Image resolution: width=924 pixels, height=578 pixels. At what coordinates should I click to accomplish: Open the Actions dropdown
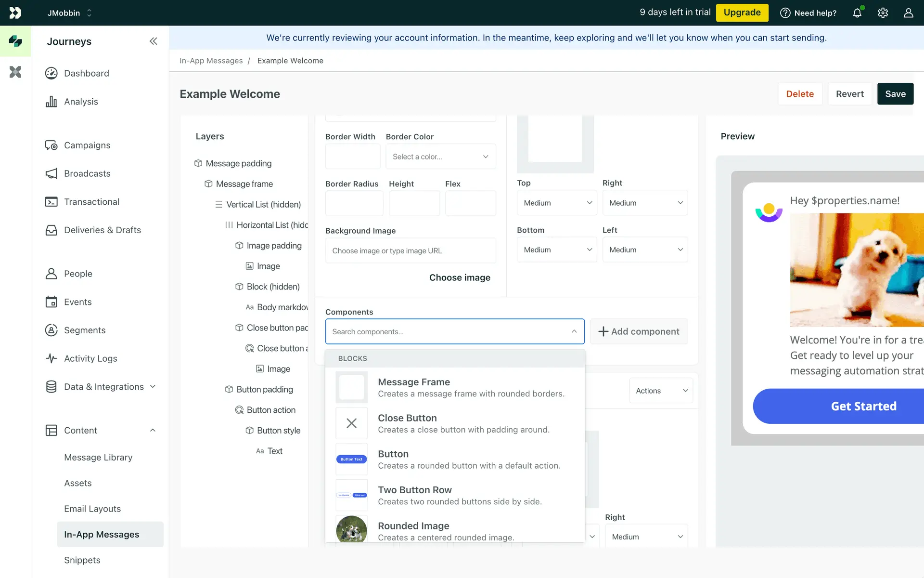(x=661, y=391)
